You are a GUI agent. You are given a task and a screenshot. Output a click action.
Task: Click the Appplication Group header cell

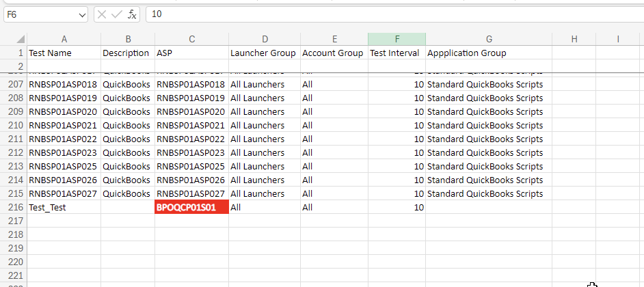[x=489, y=53]
